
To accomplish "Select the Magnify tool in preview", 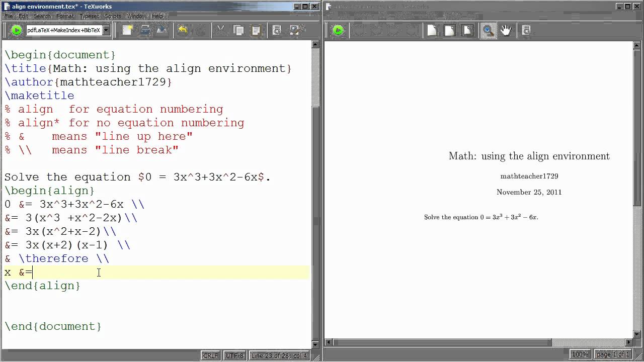I will (x=488, y=30).
